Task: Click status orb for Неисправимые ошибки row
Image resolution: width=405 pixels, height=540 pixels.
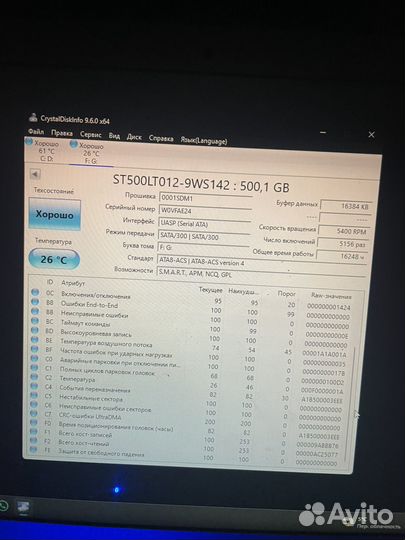Action: click(x=35, y=311)
